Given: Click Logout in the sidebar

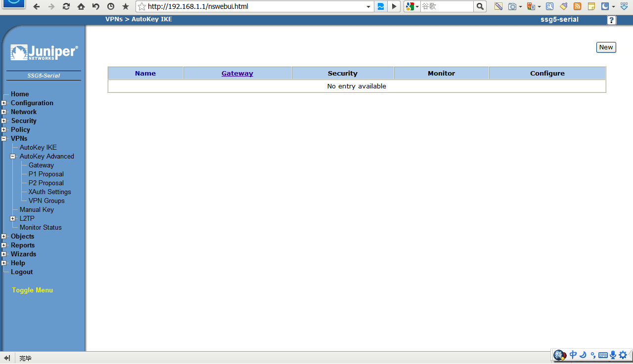Looking at the screenshot, I should click(22, 272).
